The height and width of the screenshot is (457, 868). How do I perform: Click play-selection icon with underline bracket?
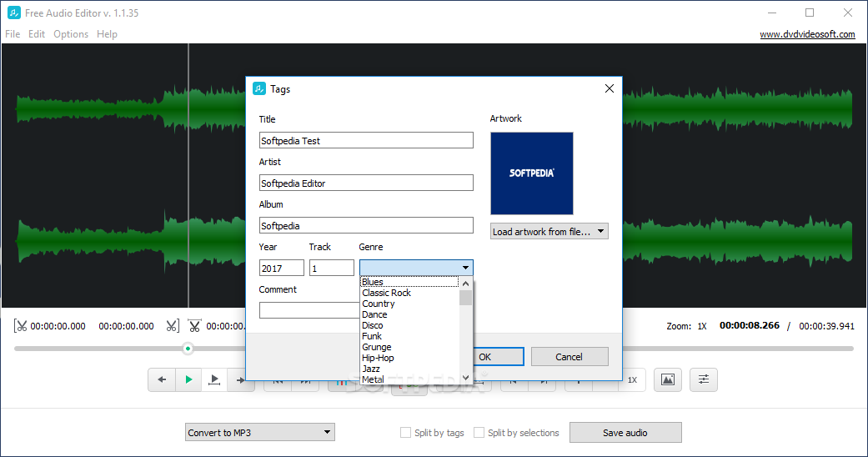click(214, 379)
